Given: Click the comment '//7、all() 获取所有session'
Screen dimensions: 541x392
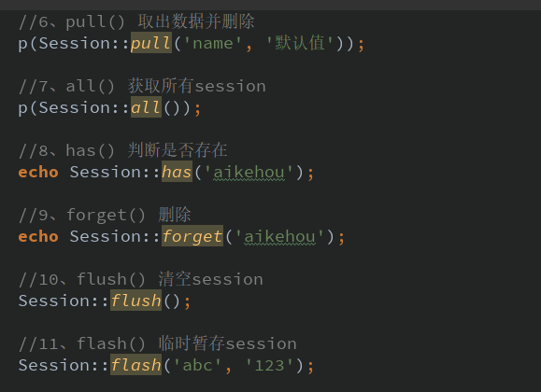Looking at the screenshot, I should (142, 86).
